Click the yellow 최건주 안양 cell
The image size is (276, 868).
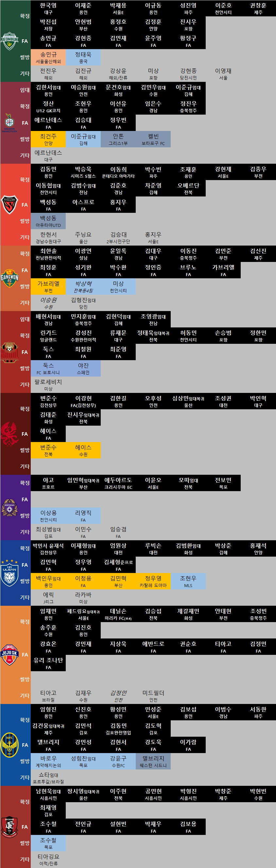(48, 139)
